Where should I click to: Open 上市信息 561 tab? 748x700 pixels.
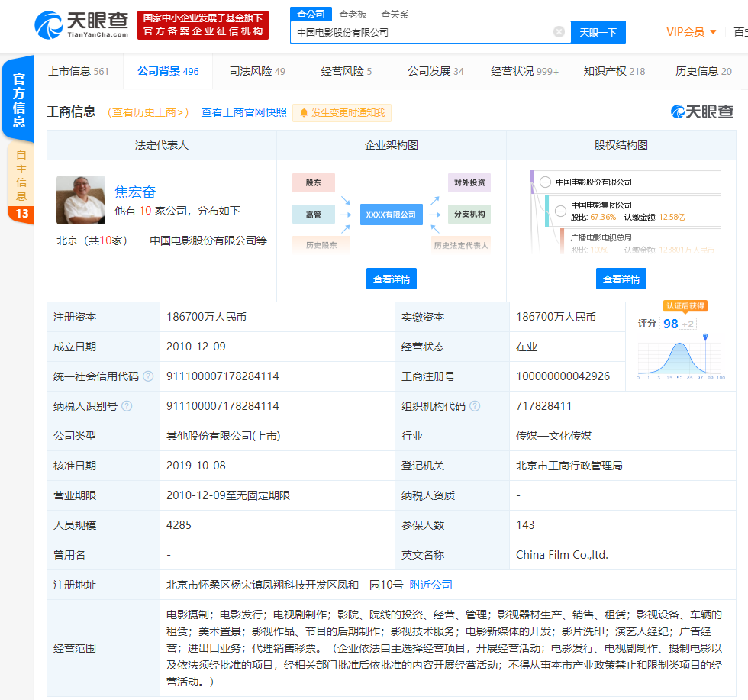pyautogui.click(x=79, y=72)
